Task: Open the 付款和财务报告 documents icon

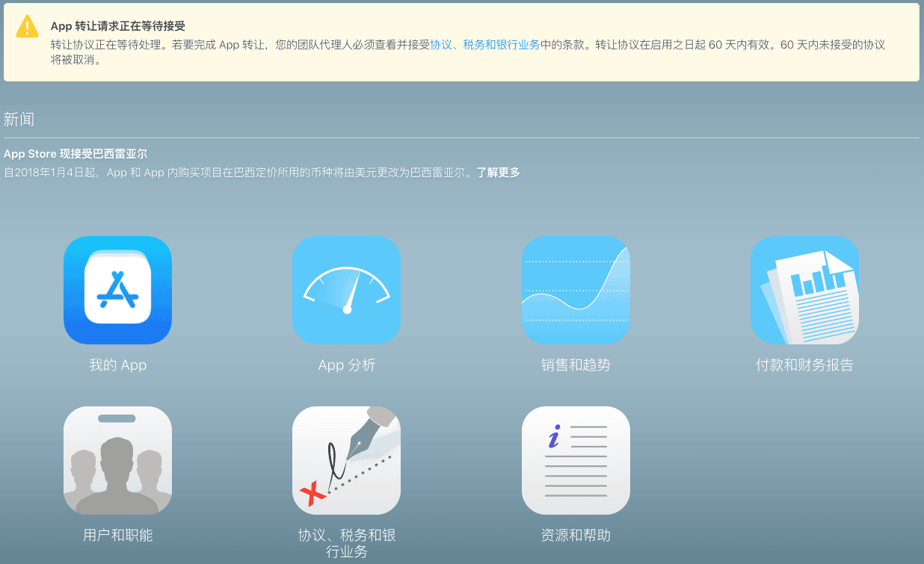Action: (804, 290)
